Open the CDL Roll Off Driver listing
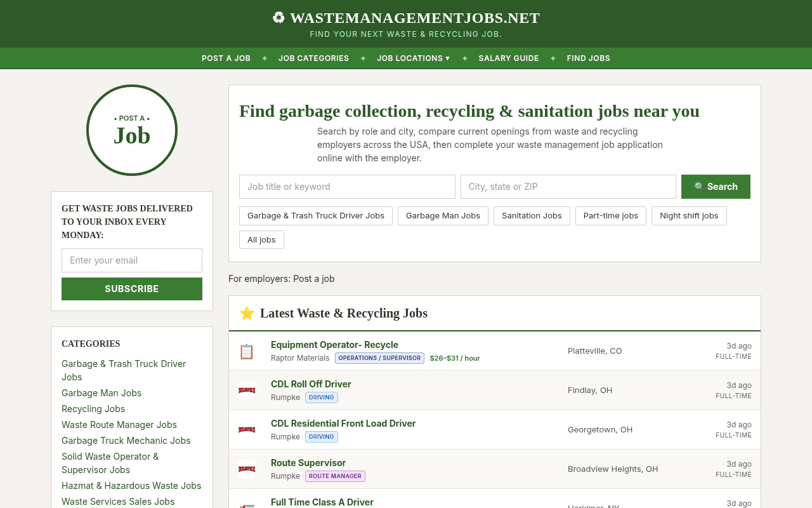Image resolution: width=812 pixels, height=508 pixels. point(311,384)
